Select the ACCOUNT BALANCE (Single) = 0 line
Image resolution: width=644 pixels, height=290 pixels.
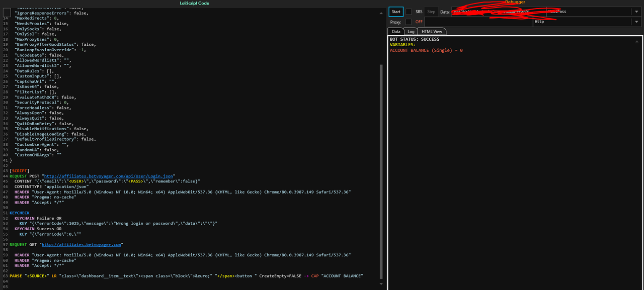(426, 50)
